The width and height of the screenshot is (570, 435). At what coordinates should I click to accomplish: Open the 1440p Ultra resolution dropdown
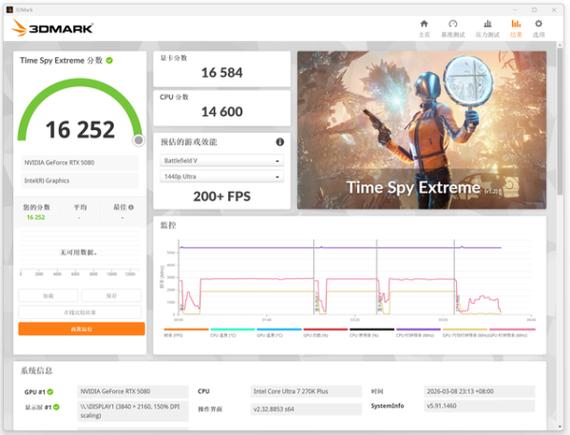[222, 177]
